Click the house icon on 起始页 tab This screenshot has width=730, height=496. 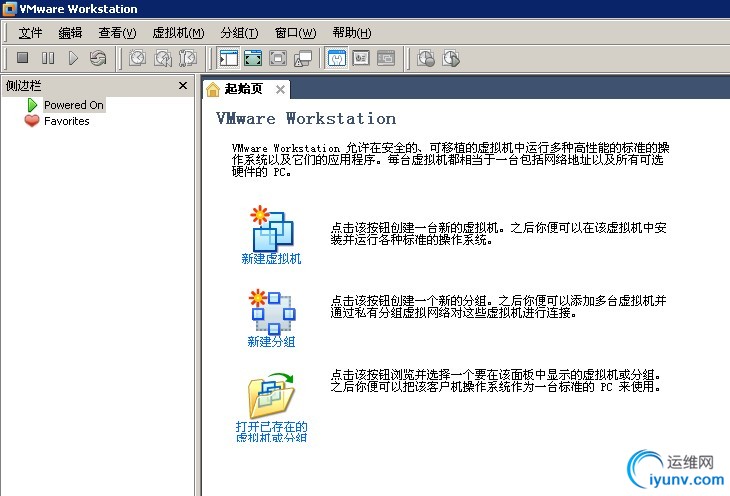point(213,89)
